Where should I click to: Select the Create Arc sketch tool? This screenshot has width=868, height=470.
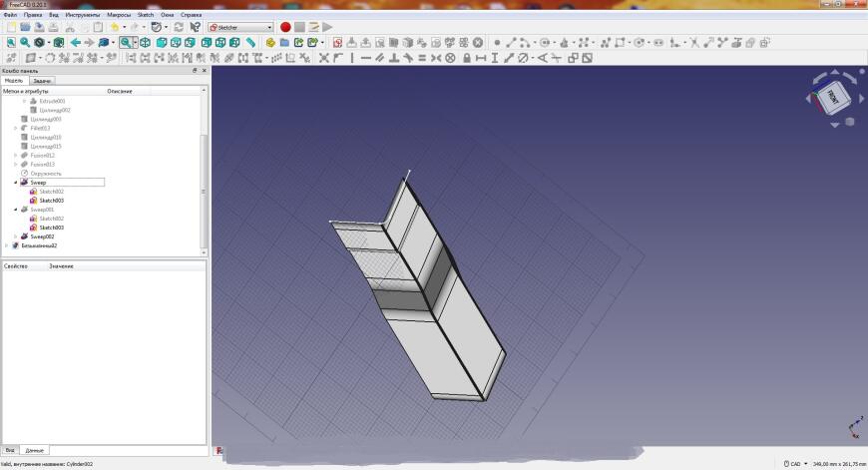point(524,43)
